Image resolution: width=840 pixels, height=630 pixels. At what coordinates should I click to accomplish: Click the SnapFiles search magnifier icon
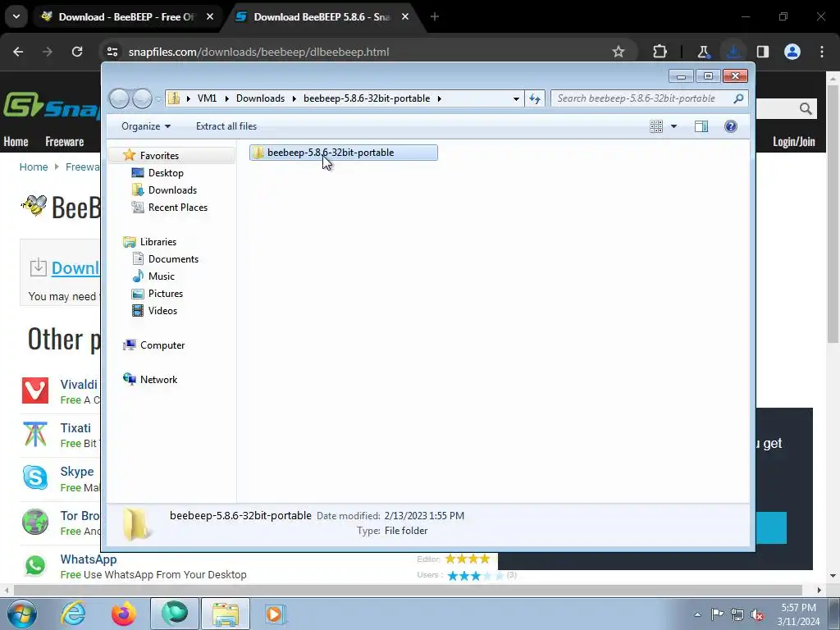tap(806, 109)
